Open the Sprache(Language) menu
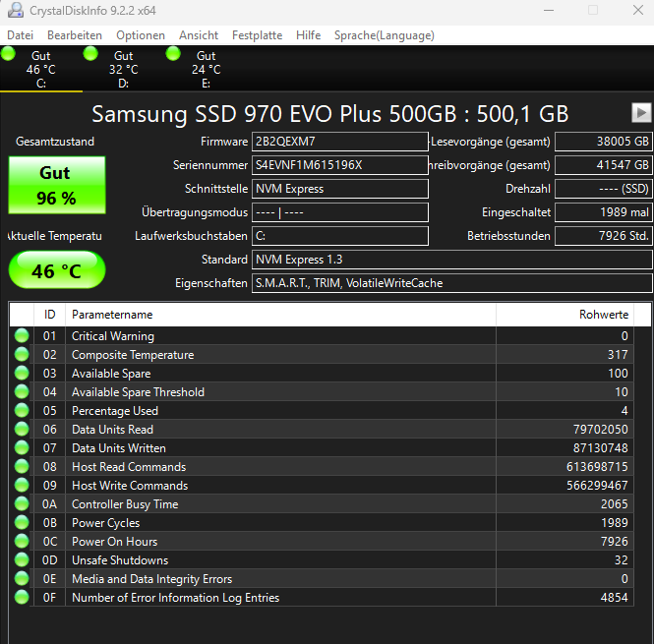654x644 pixels. pyautogui.click(x=385, y=35)
